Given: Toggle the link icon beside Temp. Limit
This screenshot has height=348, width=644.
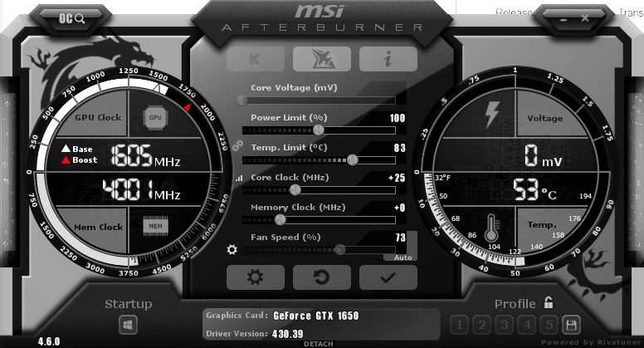Looking at the screenshot, I should 237,146.
